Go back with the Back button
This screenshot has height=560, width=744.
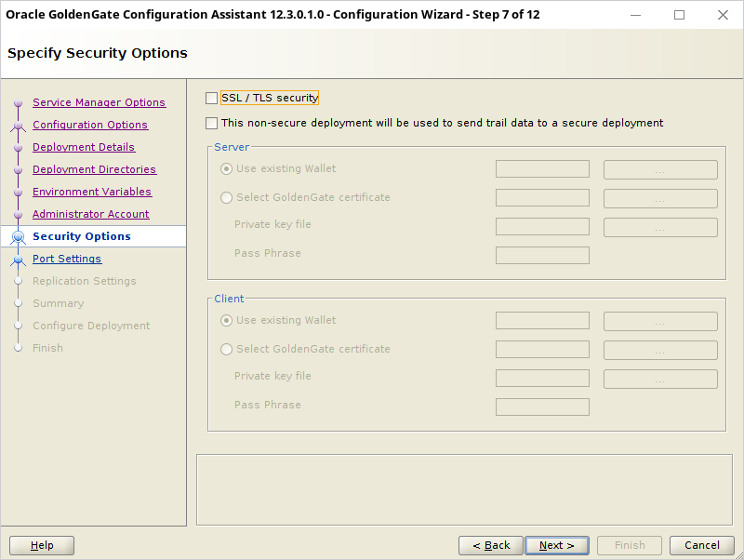(x=491, y=545)
